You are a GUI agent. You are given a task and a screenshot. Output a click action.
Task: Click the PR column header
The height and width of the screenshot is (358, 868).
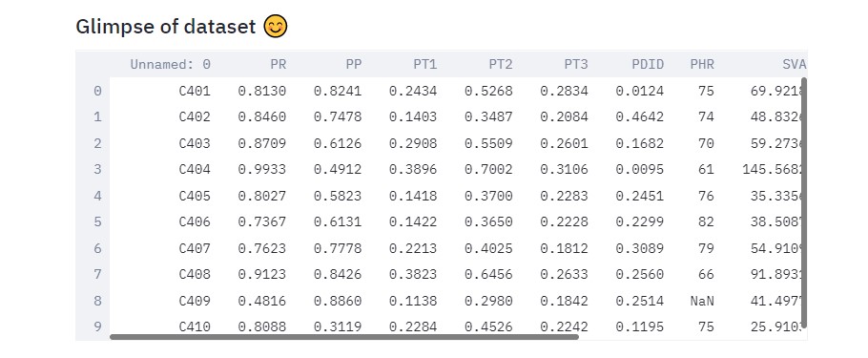(x=278, y=64)
